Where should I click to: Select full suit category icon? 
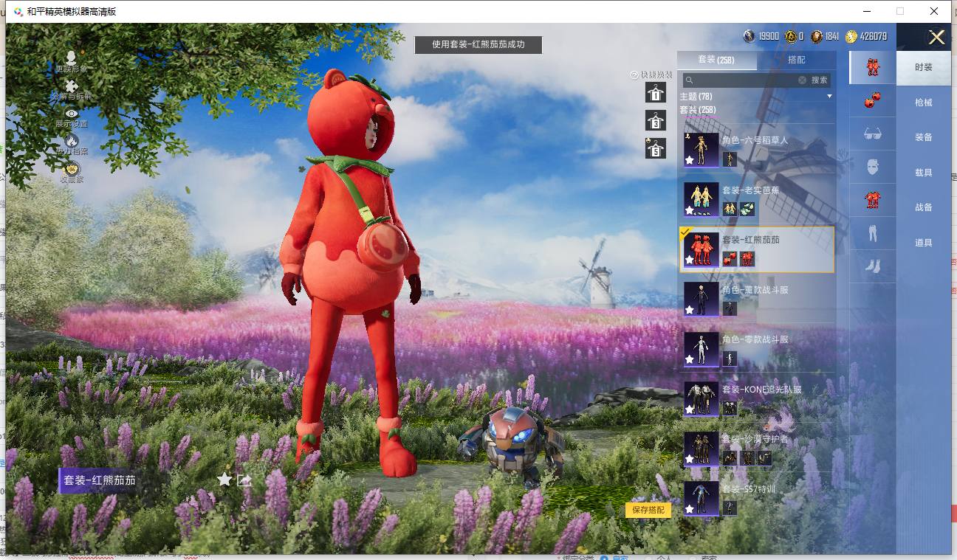tap(873, 67)
